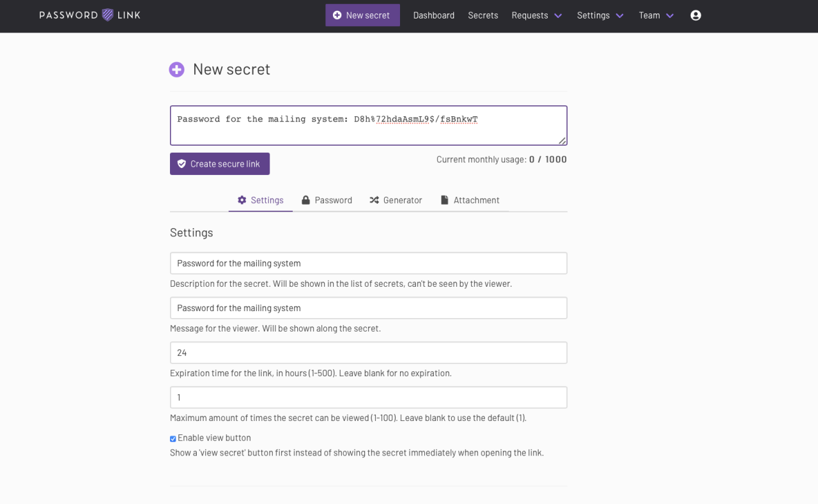Viewport: 818px width, 504px height.
Task: Click the gear icon on Settings tab
Action: 242,200
